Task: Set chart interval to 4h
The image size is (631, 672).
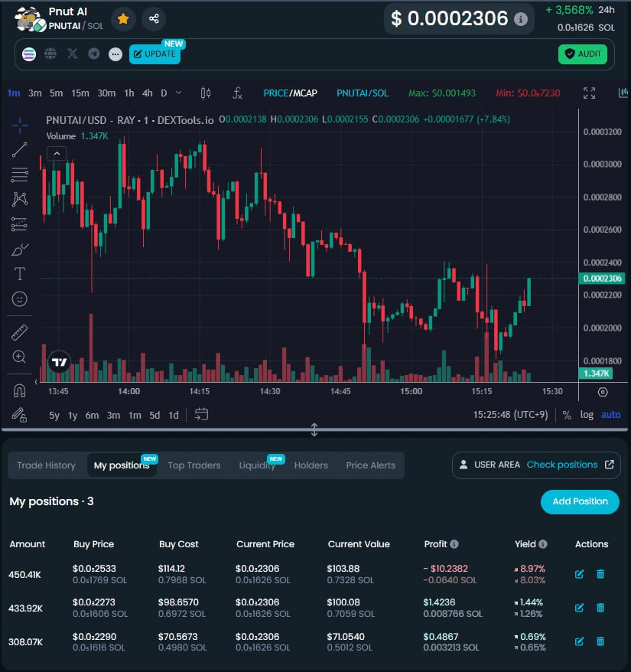Action: 148,93
